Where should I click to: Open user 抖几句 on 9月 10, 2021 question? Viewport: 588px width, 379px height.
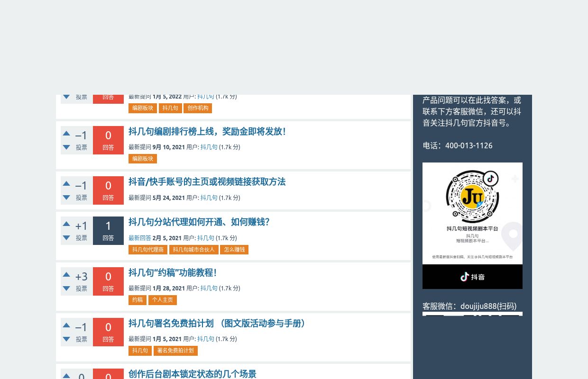[209, 147]
